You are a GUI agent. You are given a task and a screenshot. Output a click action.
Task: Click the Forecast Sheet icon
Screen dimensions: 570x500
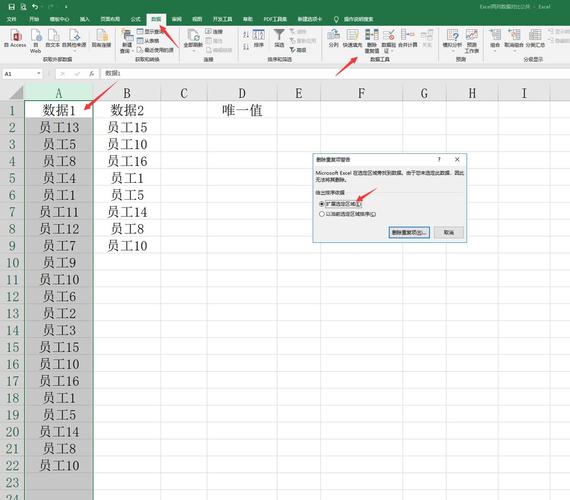coord(471,41)
